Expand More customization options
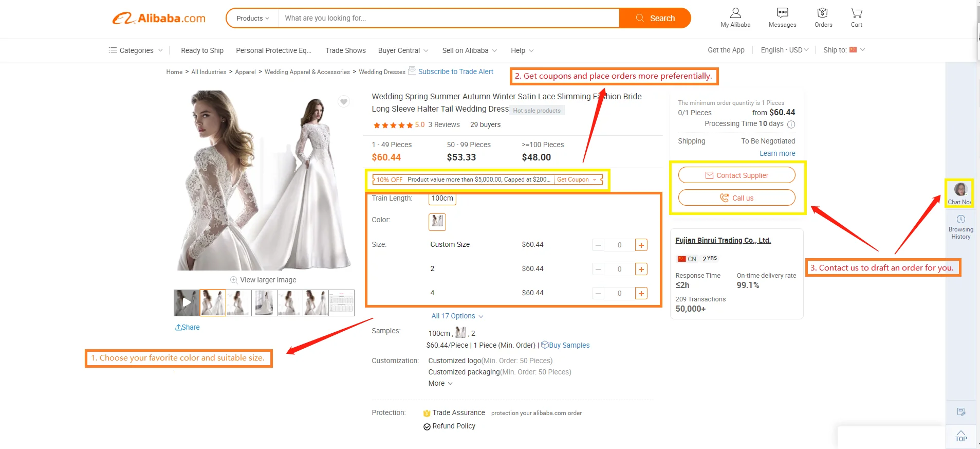 (x=440, y=383)
